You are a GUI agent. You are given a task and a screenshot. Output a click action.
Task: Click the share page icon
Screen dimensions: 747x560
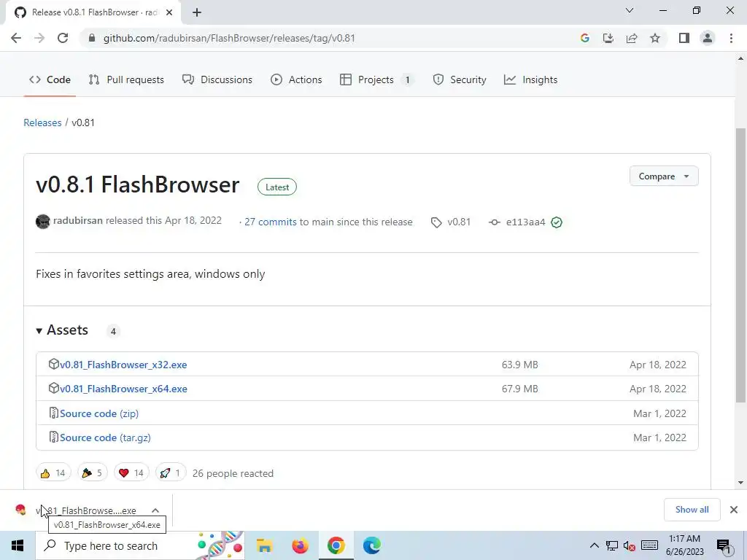(x=632, y=38)
